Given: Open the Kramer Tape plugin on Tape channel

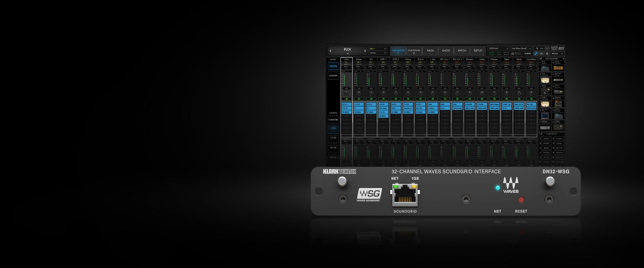Looking at the screenshot, I should click(507, 104).
